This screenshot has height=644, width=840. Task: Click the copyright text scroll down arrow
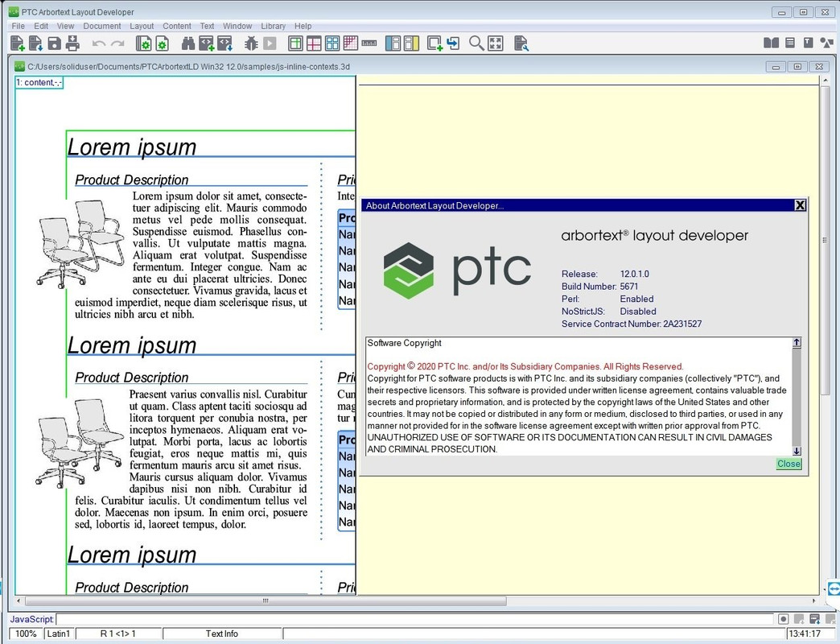(797, 451)
